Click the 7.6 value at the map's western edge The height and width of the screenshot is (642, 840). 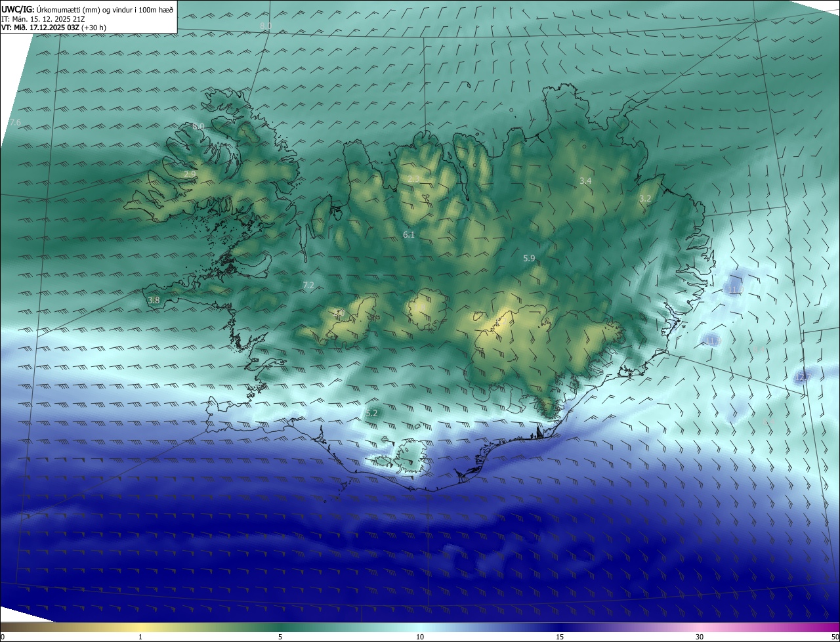tap(15, 123)
